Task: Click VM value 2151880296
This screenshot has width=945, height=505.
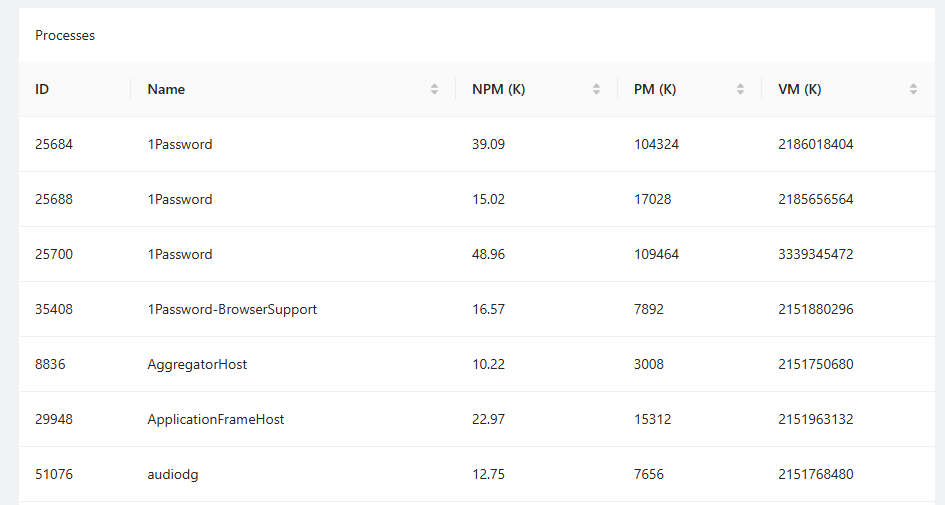Action: [x=815, y=309]
